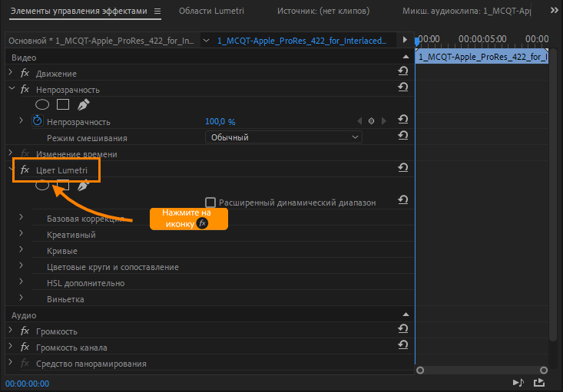Toggle the fx icon for Громкость канала

[x=25, y=347]
